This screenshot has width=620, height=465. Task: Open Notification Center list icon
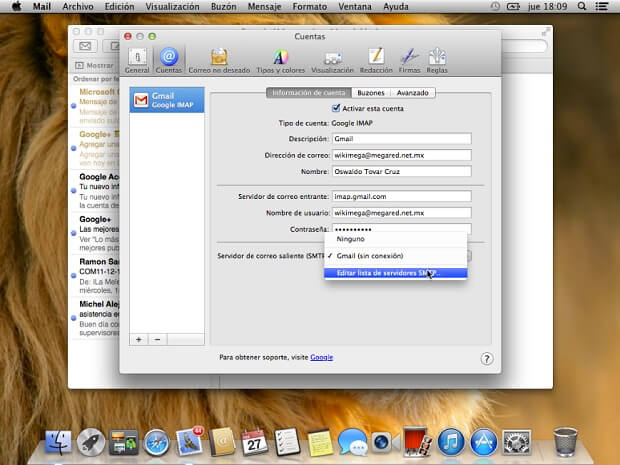[602, 6]
